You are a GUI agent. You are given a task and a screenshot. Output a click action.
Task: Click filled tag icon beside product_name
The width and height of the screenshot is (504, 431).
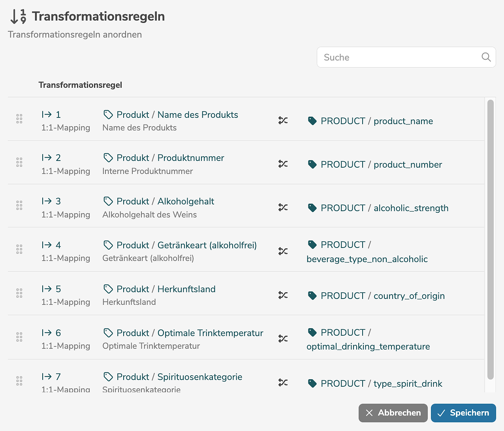tap(312, 121)
